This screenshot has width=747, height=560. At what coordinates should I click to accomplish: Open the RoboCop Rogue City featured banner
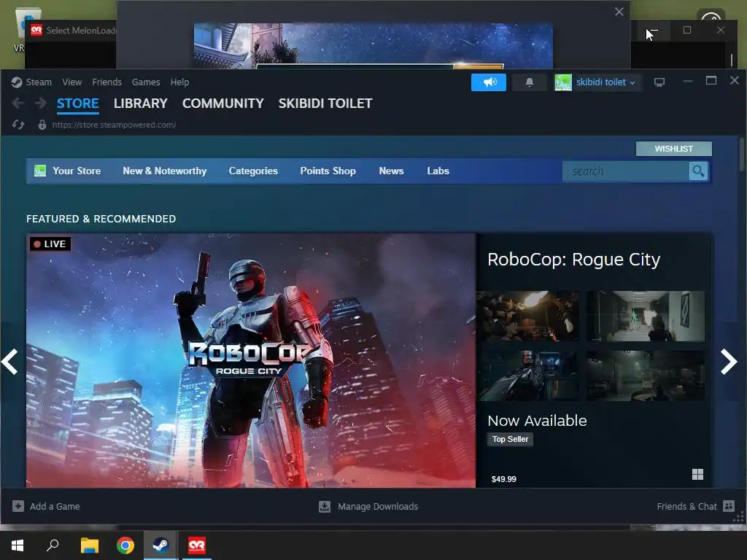point(251,360)
